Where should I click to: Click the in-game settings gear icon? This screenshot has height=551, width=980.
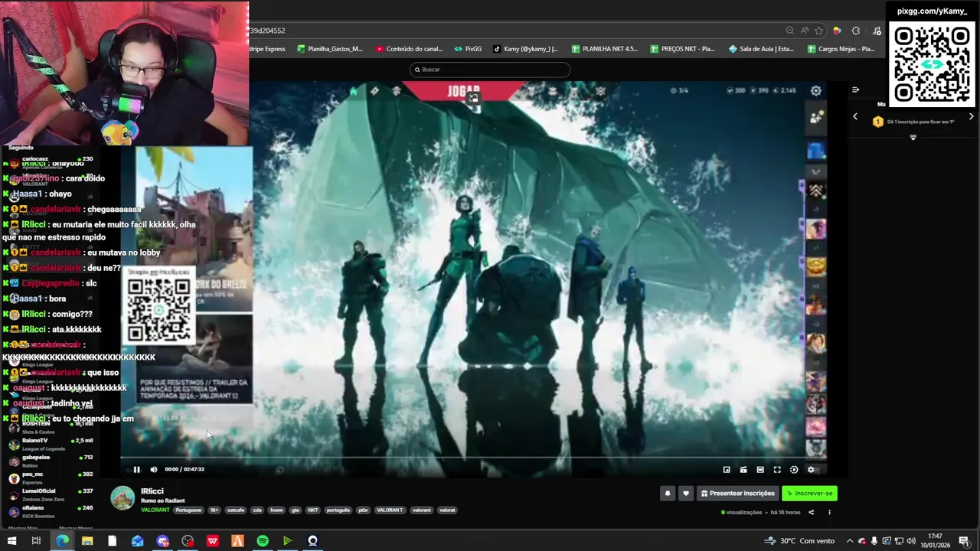[x=816, y=90]
